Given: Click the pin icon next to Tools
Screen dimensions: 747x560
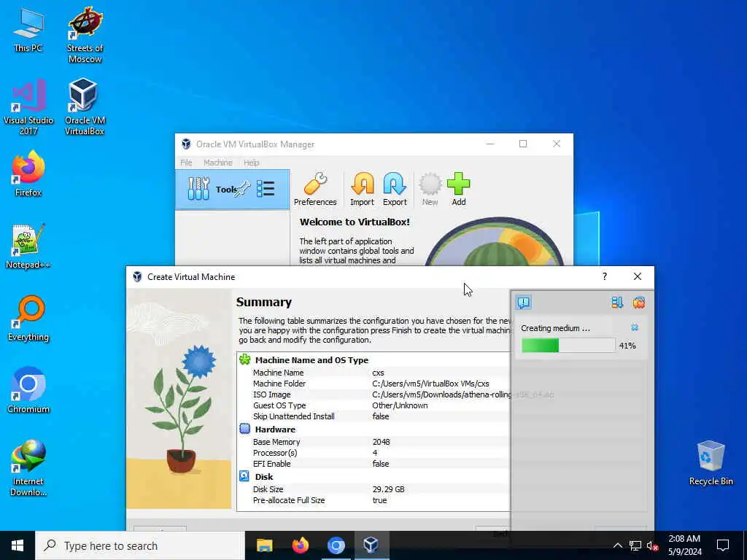Looking at the screenshot, I should click(x=242, y=189).
